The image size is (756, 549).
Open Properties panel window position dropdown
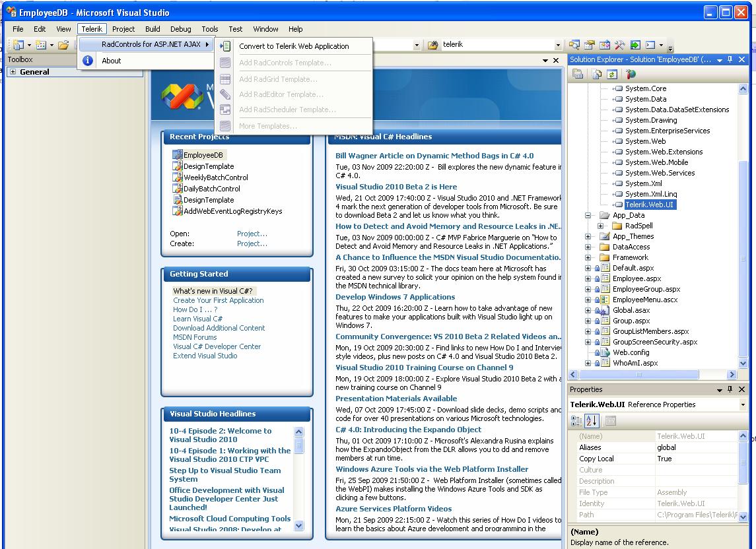pyautogui.click(x=720, y=389)
